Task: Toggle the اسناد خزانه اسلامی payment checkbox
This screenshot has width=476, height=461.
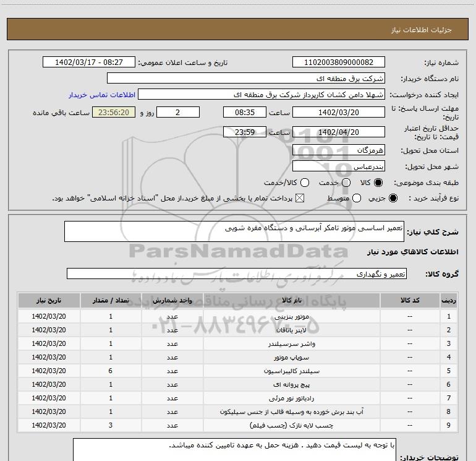Action: pos(300,198)
